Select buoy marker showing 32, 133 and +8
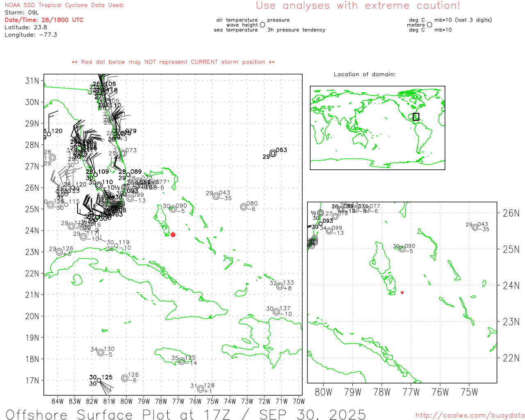 coord(280,286)
